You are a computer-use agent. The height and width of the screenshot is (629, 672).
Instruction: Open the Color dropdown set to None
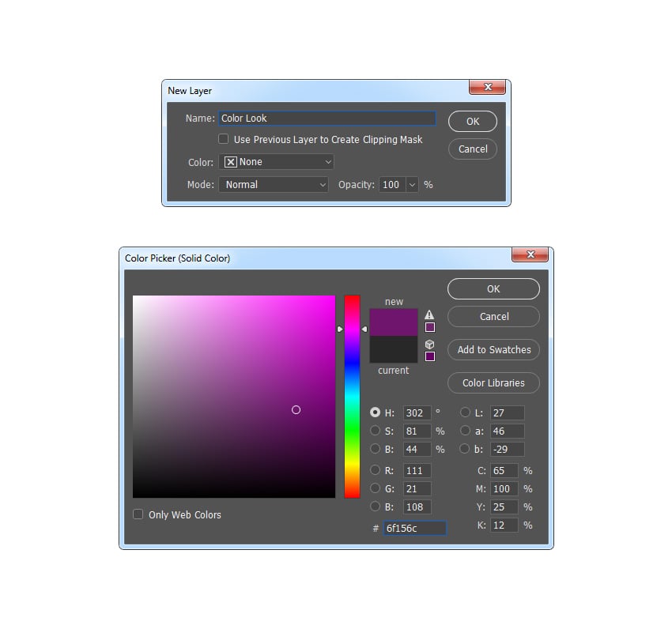click(276, 161)
